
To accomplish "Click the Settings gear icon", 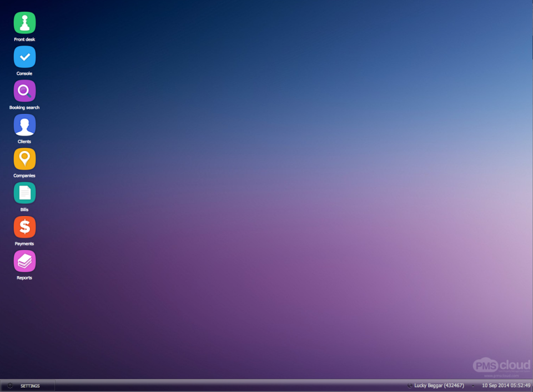I will pos(10,385).
